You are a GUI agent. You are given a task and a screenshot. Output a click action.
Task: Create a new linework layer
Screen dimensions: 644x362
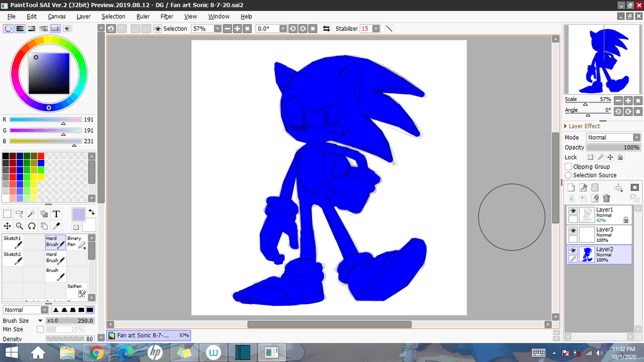(x=583, y=187)
